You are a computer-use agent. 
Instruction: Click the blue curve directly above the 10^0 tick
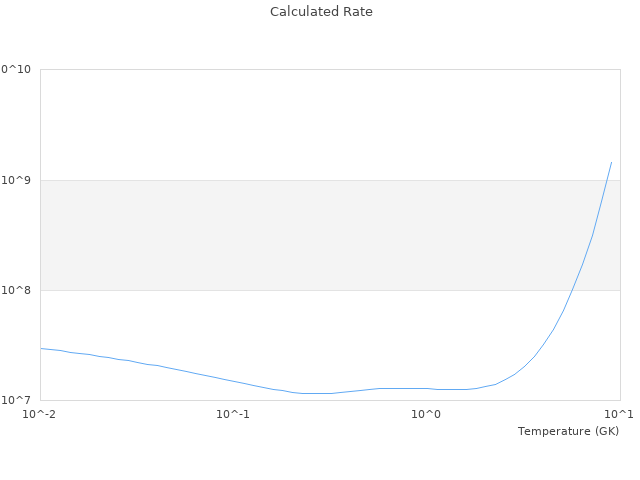(427, 388)
